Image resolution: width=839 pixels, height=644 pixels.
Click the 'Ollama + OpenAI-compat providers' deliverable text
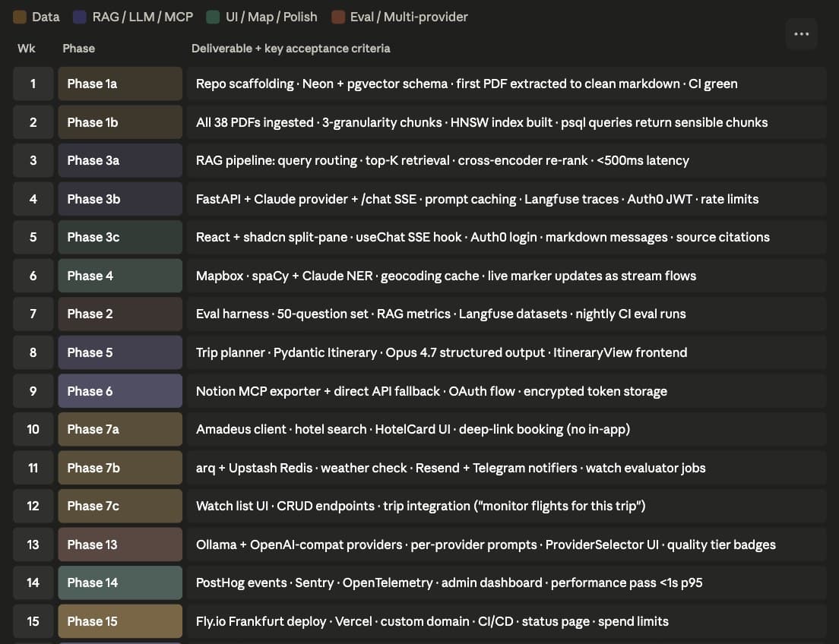[486, 545]
